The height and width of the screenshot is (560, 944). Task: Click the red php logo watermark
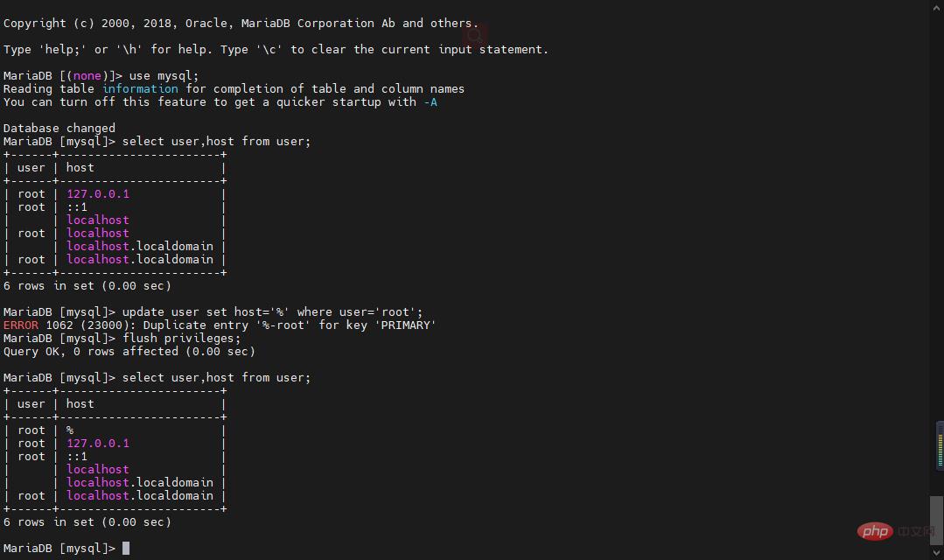(x=873, y=530)
